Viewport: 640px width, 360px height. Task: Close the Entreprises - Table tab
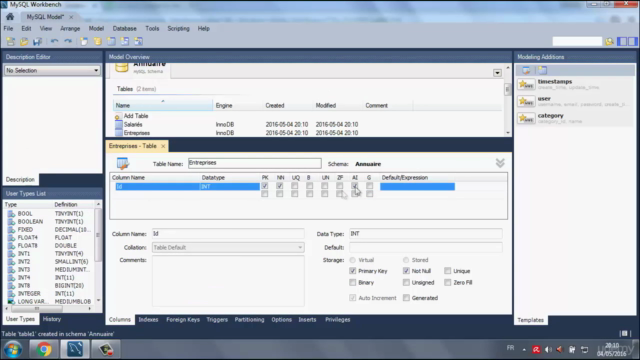163,146
